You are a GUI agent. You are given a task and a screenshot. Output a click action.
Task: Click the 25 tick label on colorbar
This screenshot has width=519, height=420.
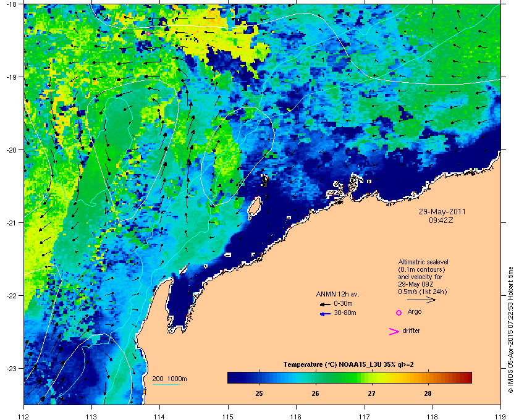[x=259, y=393]
